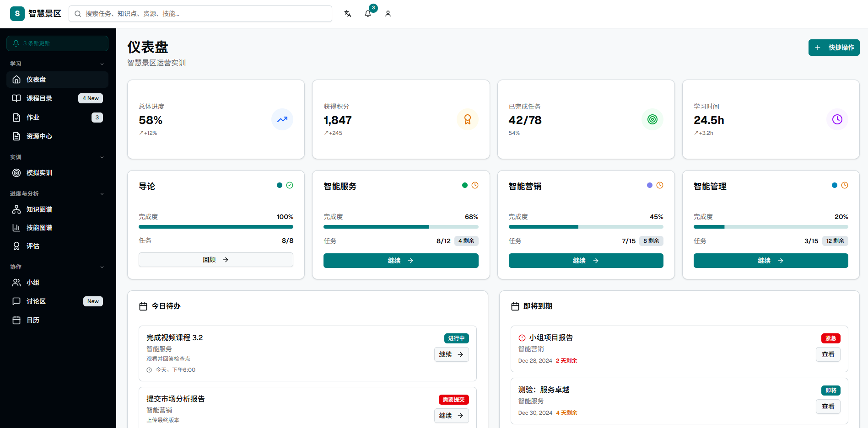Collapse the 实训 sidebar section

[x=102, y=157]
